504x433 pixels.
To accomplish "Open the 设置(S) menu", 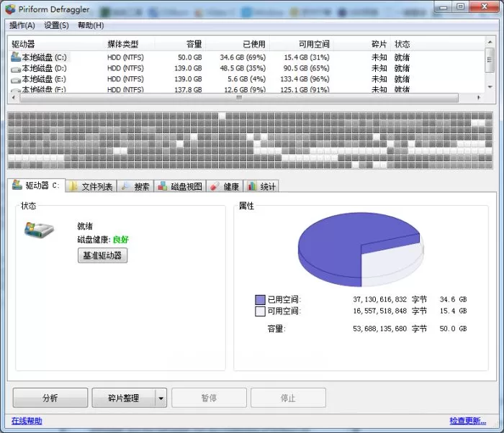I will (x=56, y=25).
